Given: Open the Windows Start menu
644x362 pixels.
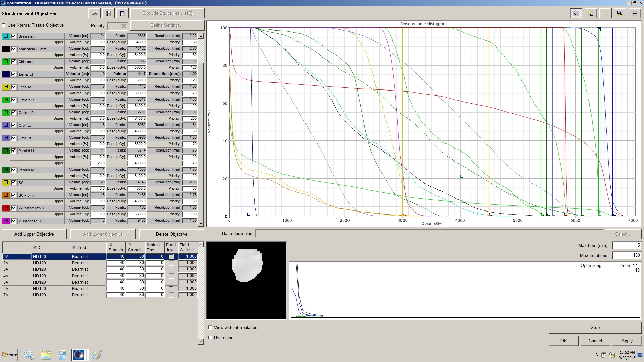Looking at the screenshot, I should click(x=9, y=355).
